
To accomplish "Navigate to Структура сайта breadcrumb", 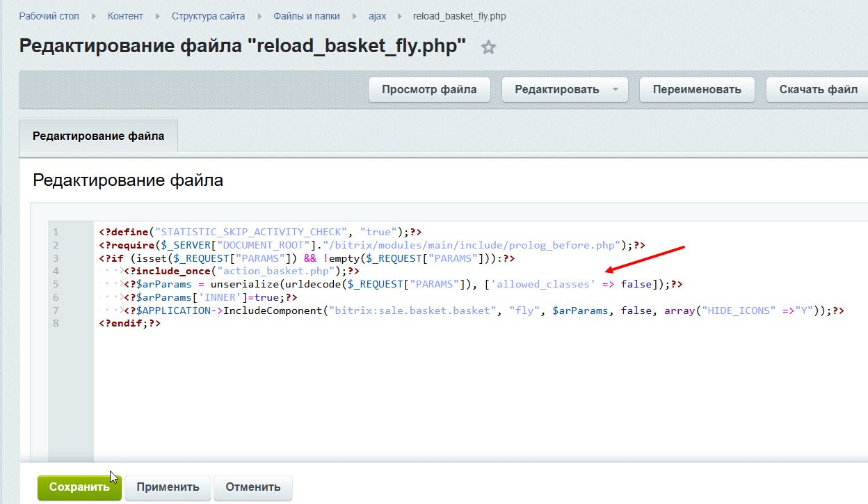I will pos(208,16).
